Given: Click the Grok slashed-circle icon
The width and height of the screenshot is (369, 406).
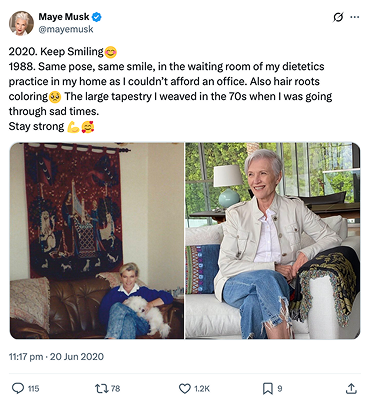Looking at the screenshot, I should 338,17.
